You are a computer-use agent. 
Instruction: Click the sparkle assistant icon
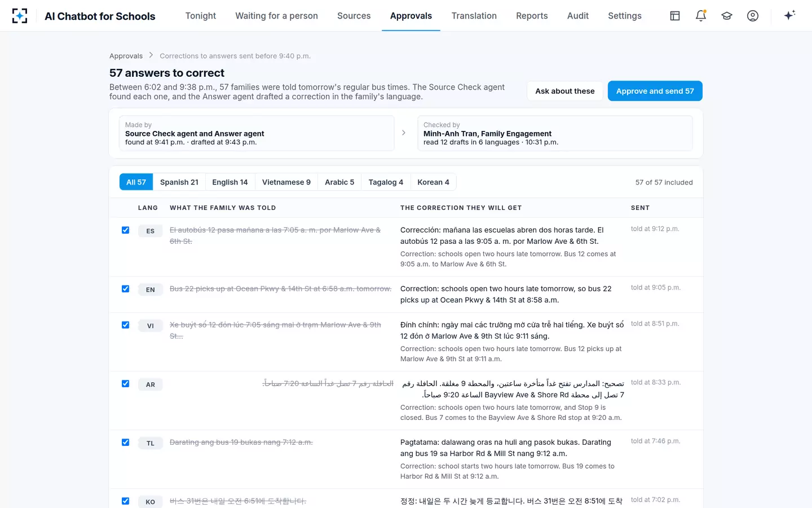coord(789,15)
